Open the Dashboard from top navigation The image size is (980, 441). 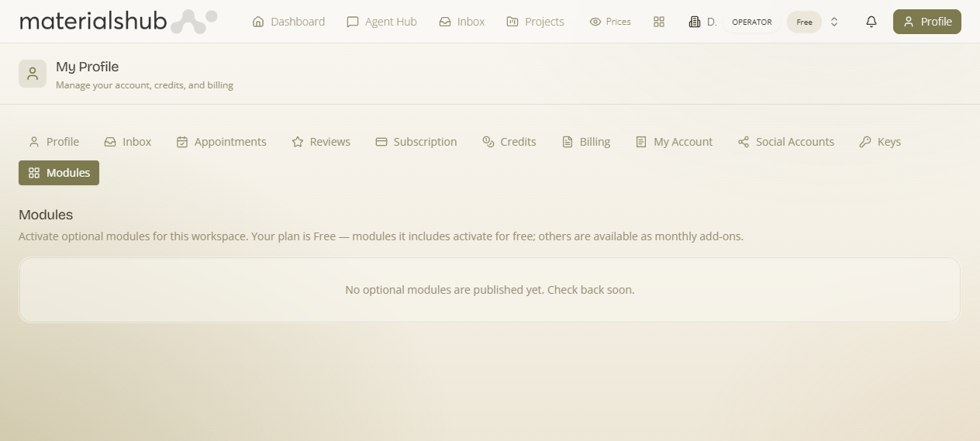tap(288, 22)
